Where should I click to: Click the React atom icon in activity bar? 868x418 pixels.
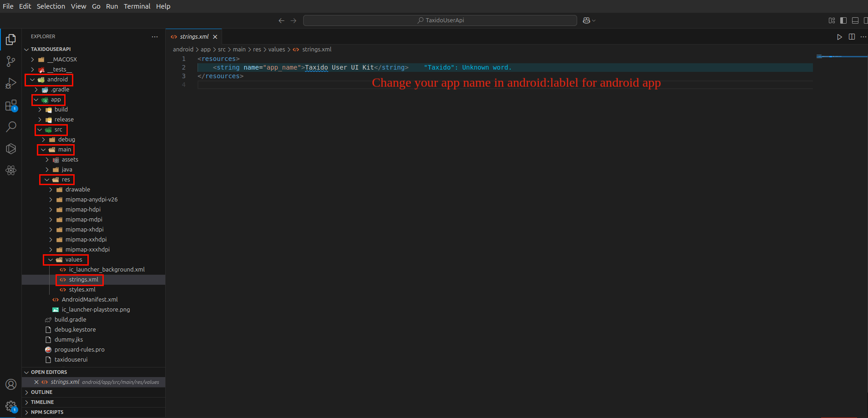[11, 171]
